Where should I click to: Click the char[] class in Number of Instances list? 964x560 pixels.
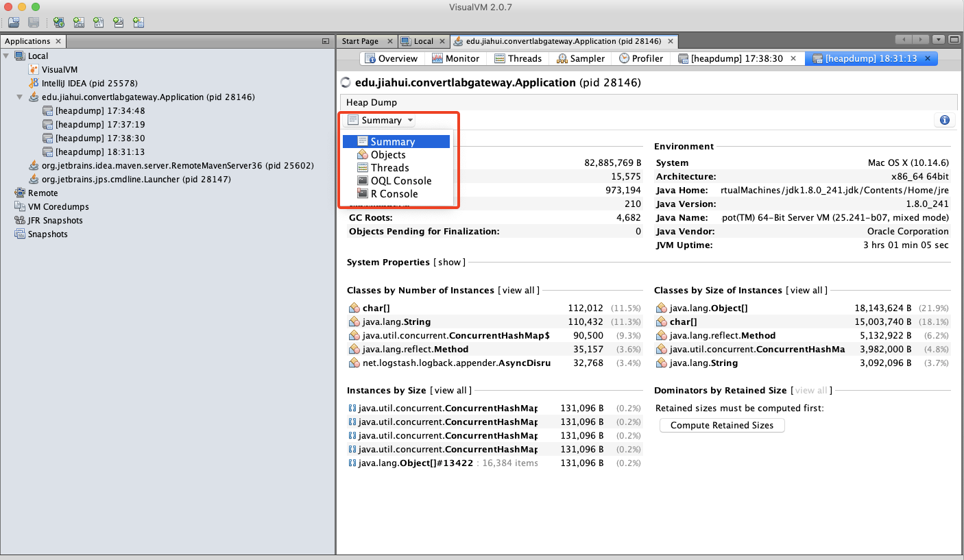(376, 308)
